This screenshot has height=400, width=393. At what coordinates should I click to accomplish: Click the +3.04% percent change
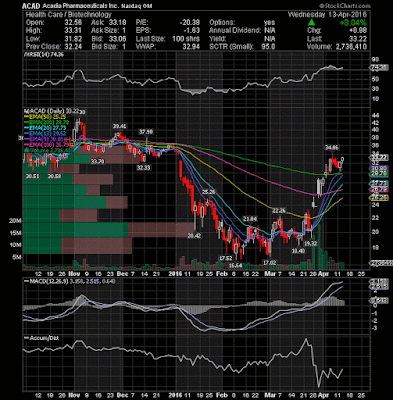(353, 23)
